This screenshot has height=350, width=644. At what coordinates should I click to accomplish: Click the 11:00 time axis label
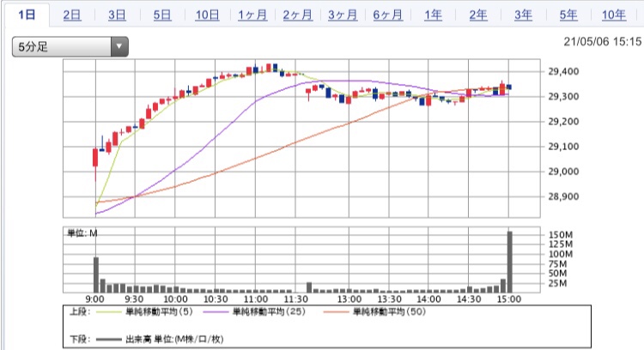(256, 299)
